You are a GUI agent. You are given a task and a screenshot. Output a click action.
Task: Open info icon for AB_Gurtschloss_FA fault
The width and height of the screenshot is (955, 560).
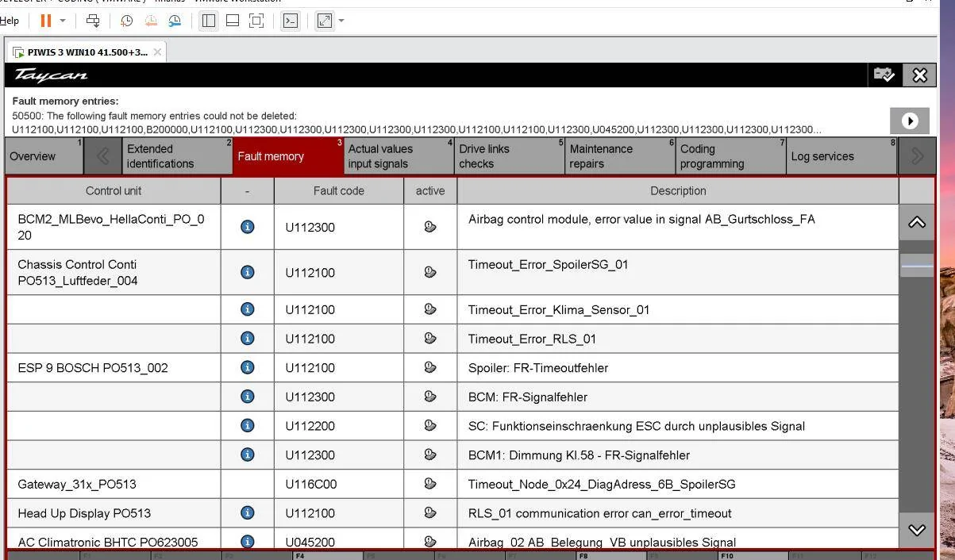pos(248,227)
